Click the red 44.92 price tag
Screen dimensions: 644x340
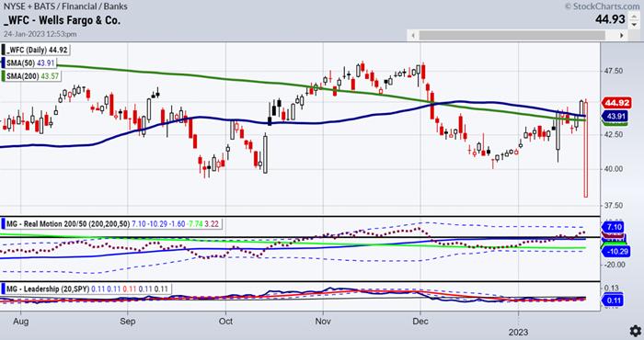click(616, 103)
